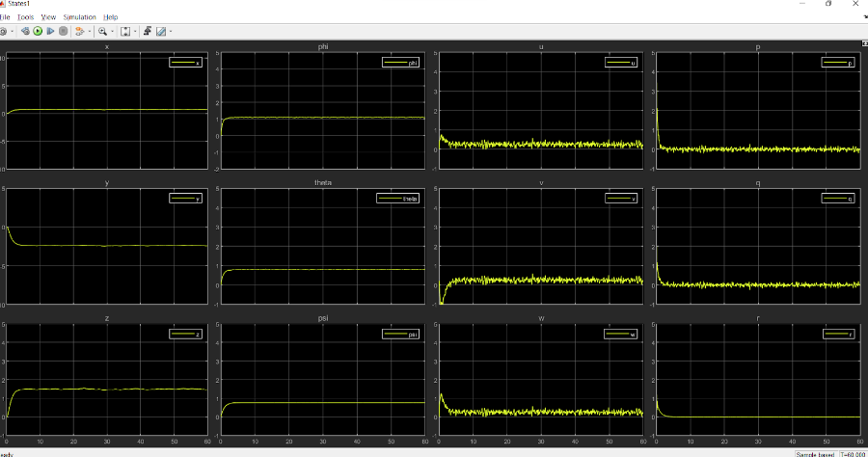Image resolution: width=868 pixels, height=457 pixels.
Task: Expand the dropdown arrow beside Zoom tool
Action: (x=110, y=31)
